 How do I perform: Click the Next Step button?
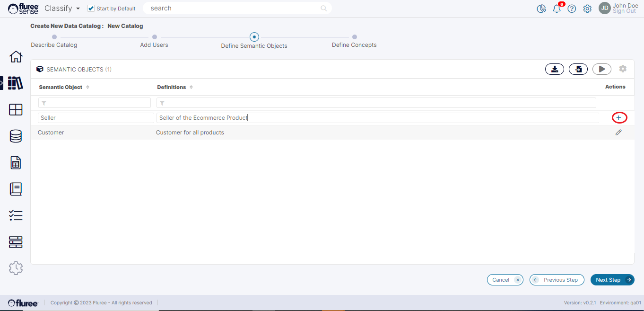(612, 280)
